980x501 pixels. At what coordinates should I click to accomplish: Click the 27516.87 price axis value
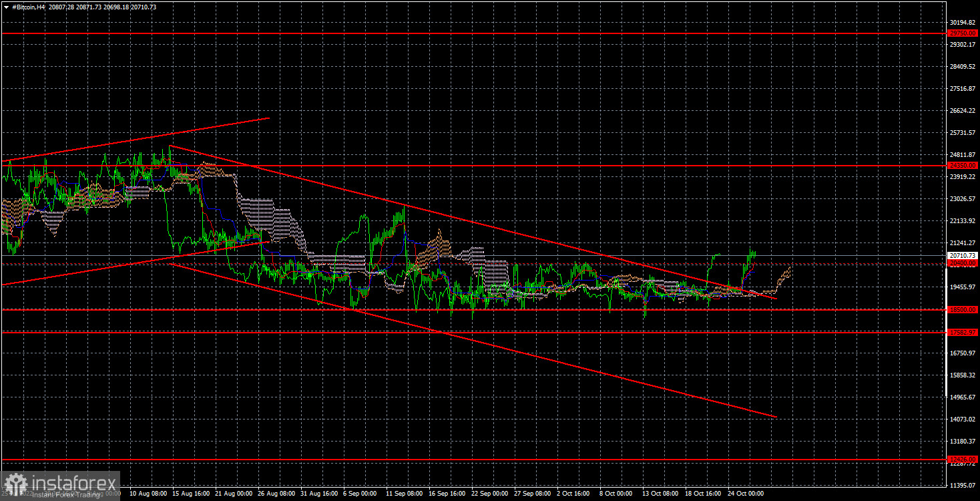coord(963,88)
